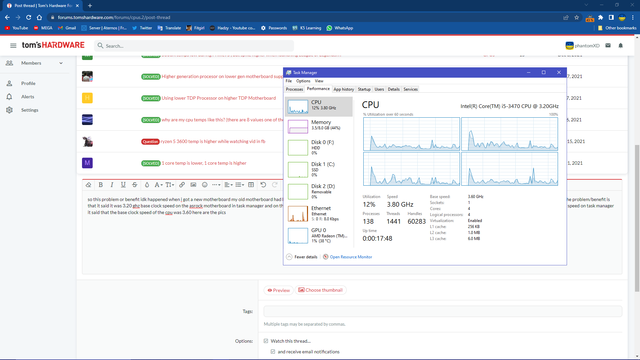Toggle bold formatting in editor
Screen dimensions: 640x360
[x=100, y=185]
